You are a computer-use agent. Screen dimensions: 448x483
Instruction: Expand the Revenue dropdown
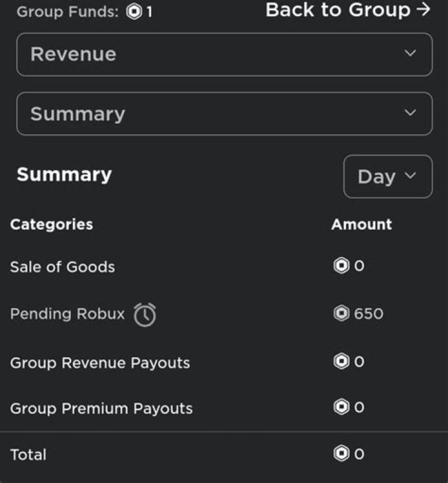[x=225, y=55]
